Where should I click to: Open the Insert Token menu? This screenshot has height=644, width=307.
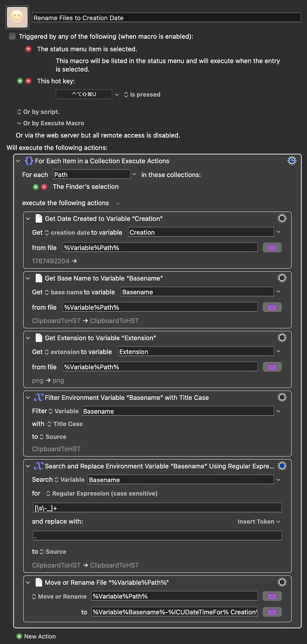click(259, 522)
